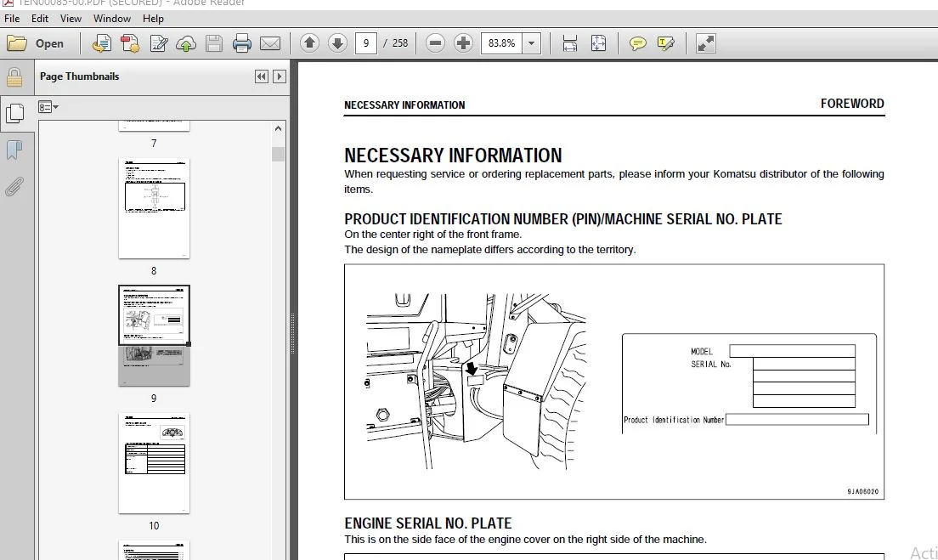Zoom out with the minus button
Image resolution: width=938 pixels, height=560 pixels.
(x=436, y=43)
